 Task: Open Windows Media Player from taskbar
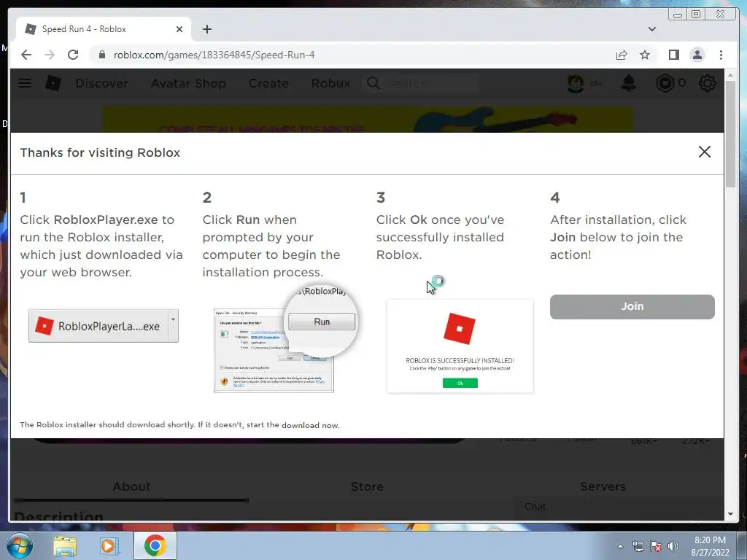[x=108, y=545]
